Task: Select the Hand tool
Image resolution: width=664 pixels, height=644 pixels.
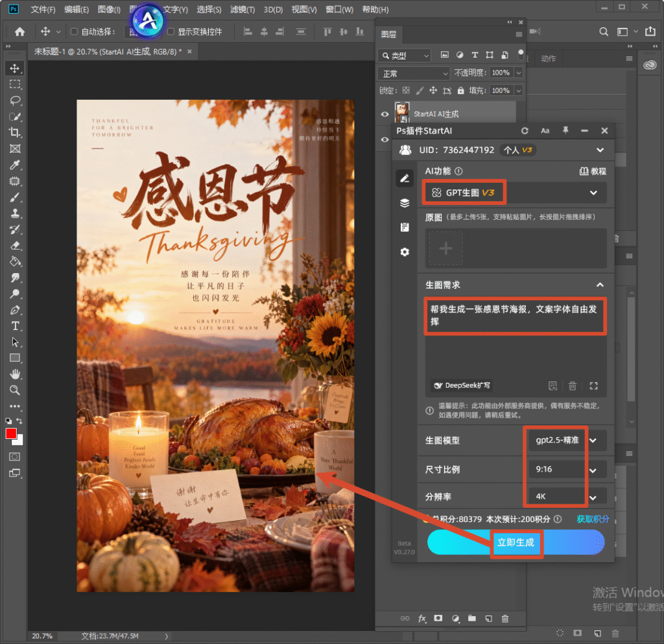Action: (15, 374)
